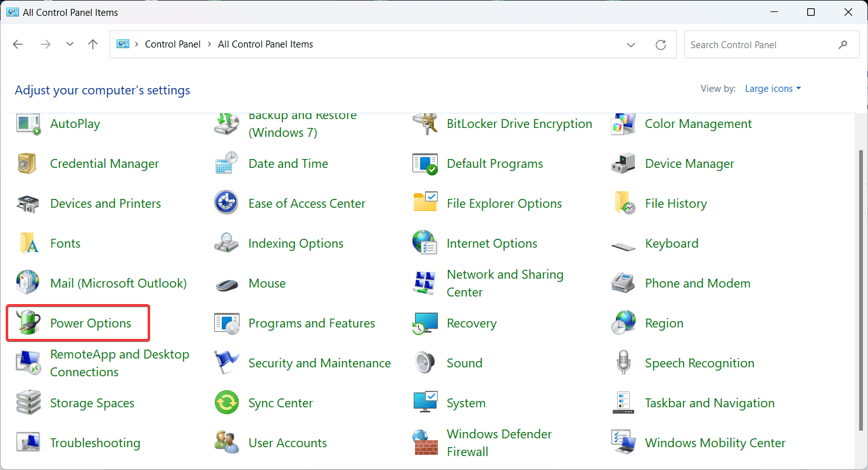Open the Indexing Options icon
Screen dimensions: 868x470
pyautogui.click(x=226, y=243)
